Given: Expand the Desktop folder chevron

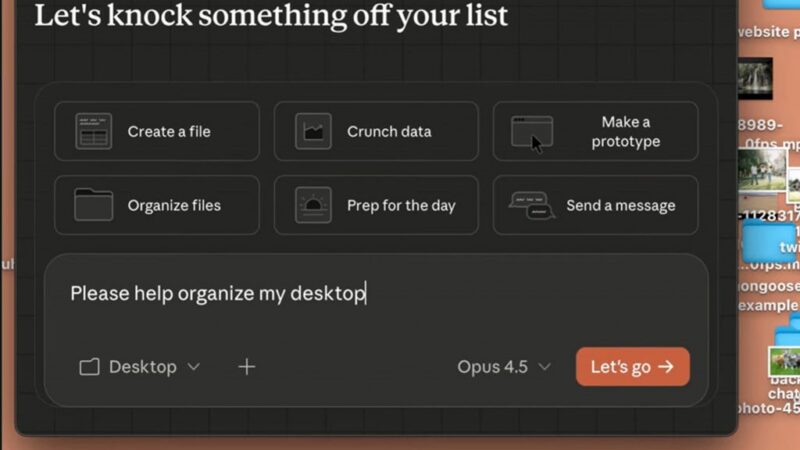Looking at the screenshot, I should click(x=194, y=367).
